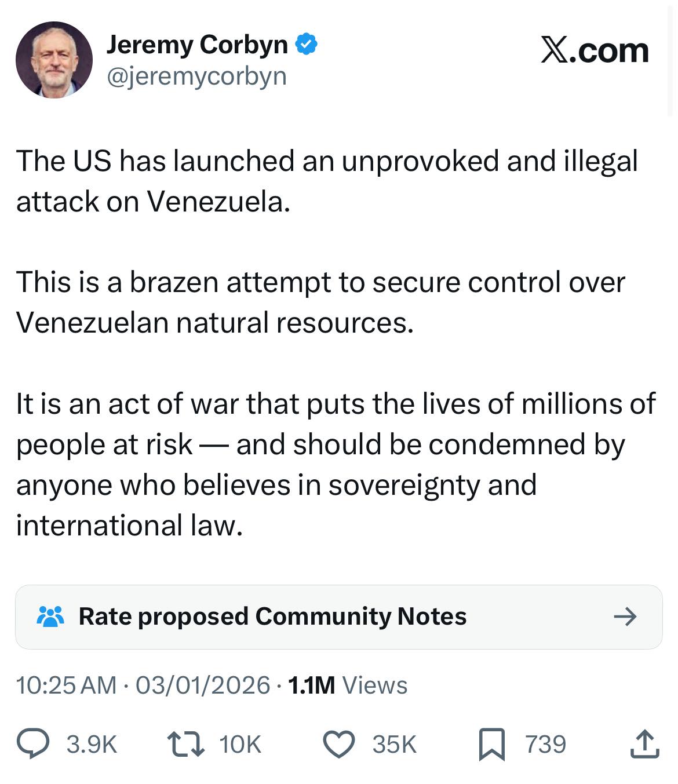The width and height of the screenshot is (678, 784).
Task: Click the @jeremycorbyn handle
Action: pyautogui.click(x=196, y=75)
